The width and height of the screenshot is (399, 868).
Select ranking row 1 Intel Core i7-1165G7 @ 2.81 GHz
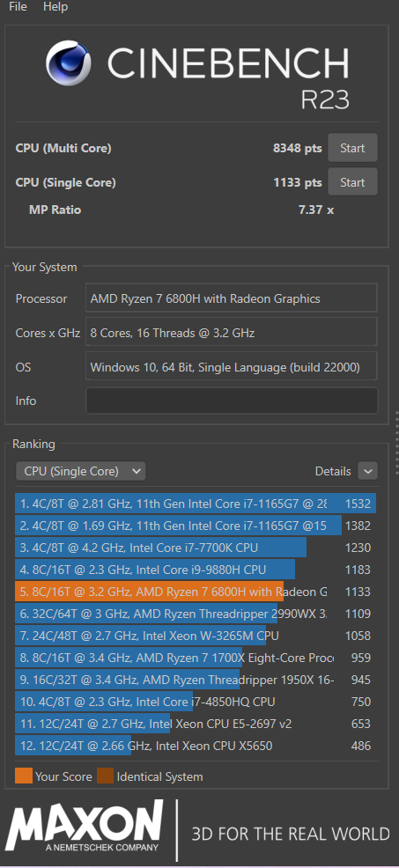click(196, 504)
